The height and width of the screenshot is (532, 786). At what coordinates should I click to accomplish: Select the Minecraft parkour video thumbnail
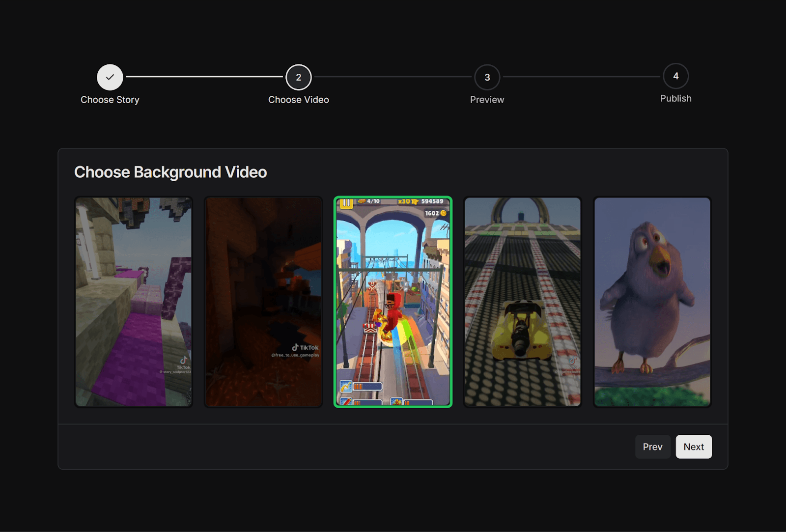(x=133, y=301)
